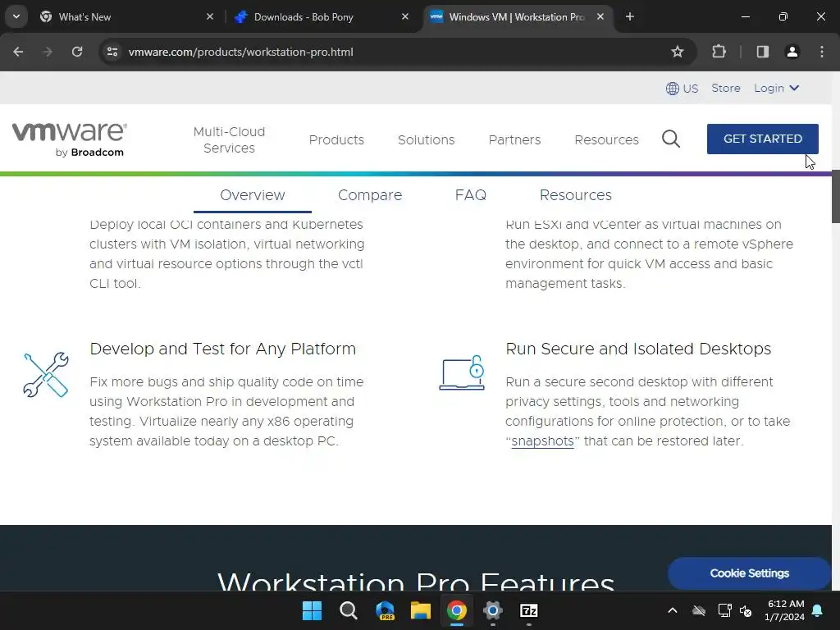Click the browser forward arrow
The height and width of the screenshot is (630, 840).
point(48,52)
